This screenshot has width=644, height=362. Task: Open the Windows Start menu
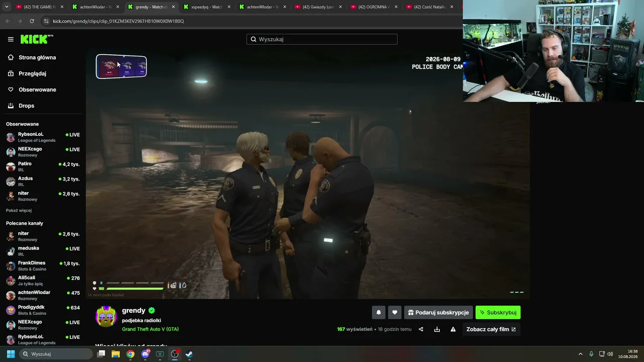point(11,354)
